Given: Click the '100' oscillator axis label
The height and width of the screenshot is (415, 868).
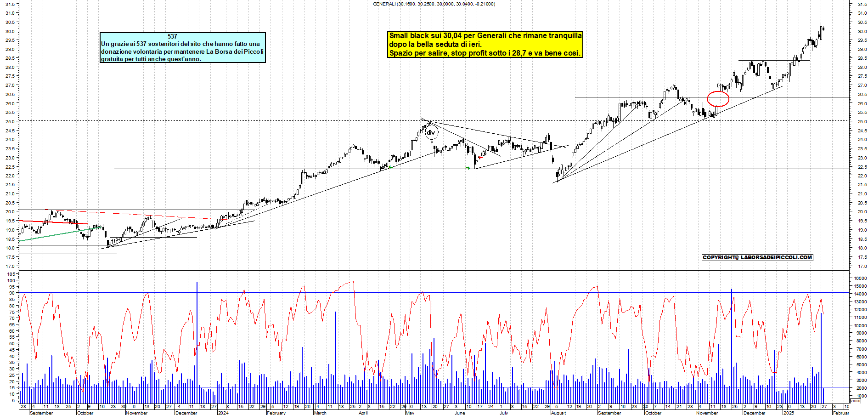Looking at the screenshot, I should point(11,280).
